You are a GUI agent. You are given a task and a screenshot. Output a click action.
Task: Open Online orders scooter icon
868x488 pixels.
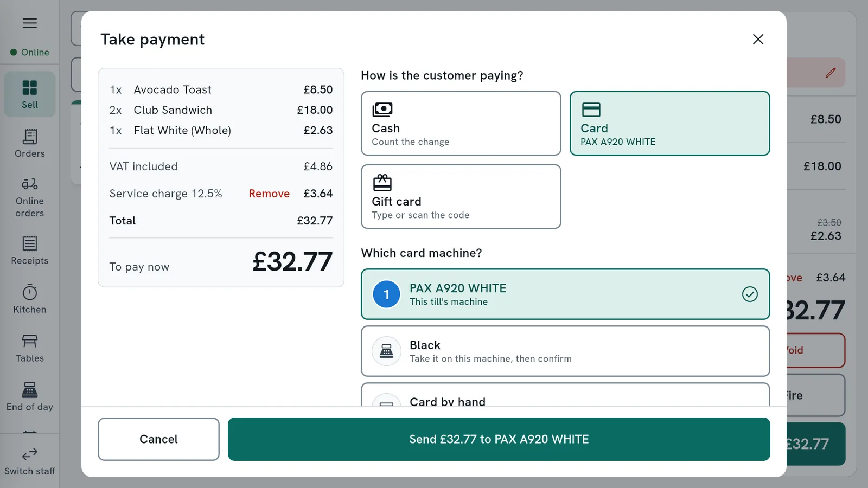(30, 184)
